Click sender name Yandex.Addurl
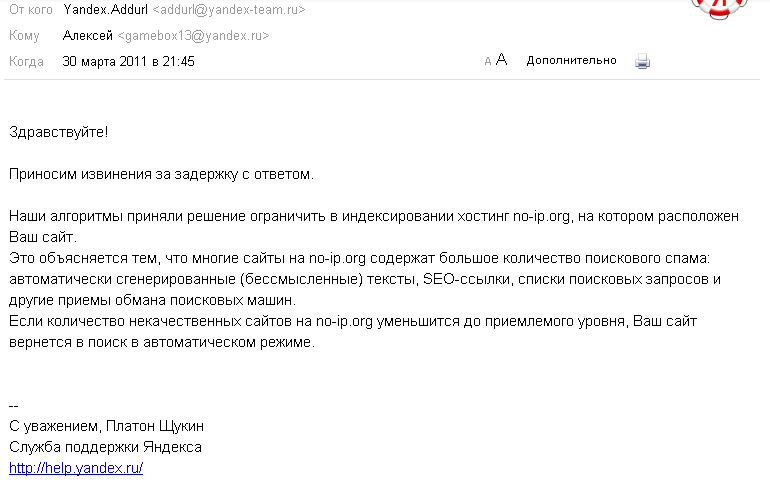This screenshot has width=770, height=488. pyautogui.click(x=106, y=10)
